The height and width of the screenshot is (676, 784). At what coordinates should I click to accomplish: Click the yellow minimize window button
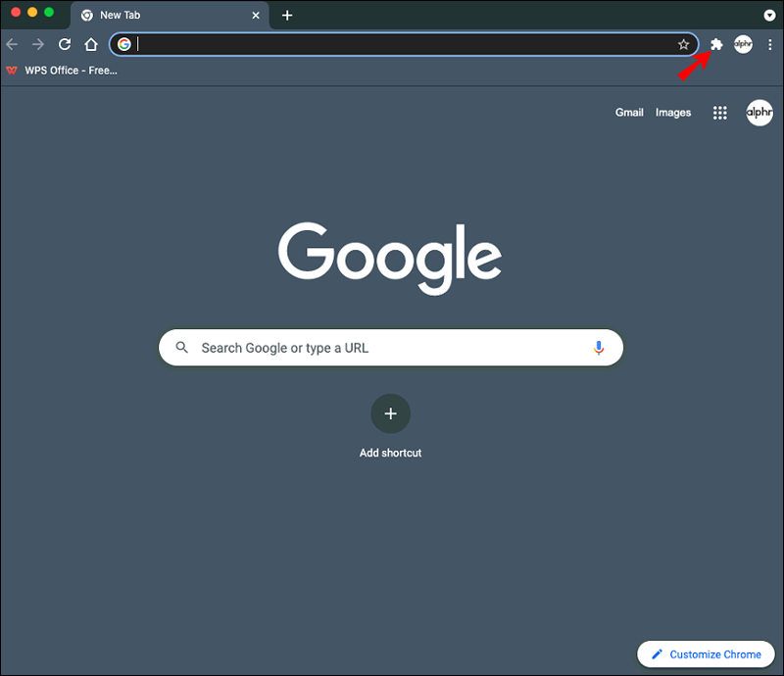(32, 13)
